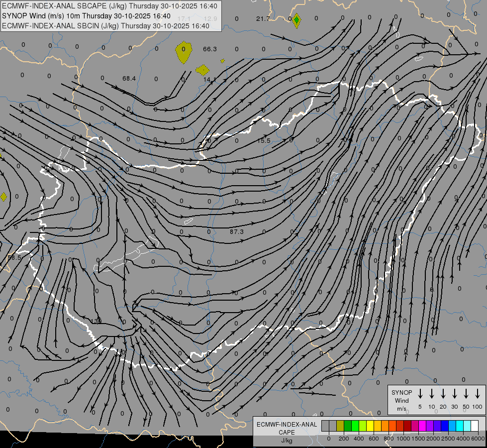
Task: Click the 2500 tick label on CAPE scale
Action: tap(448, 439)
